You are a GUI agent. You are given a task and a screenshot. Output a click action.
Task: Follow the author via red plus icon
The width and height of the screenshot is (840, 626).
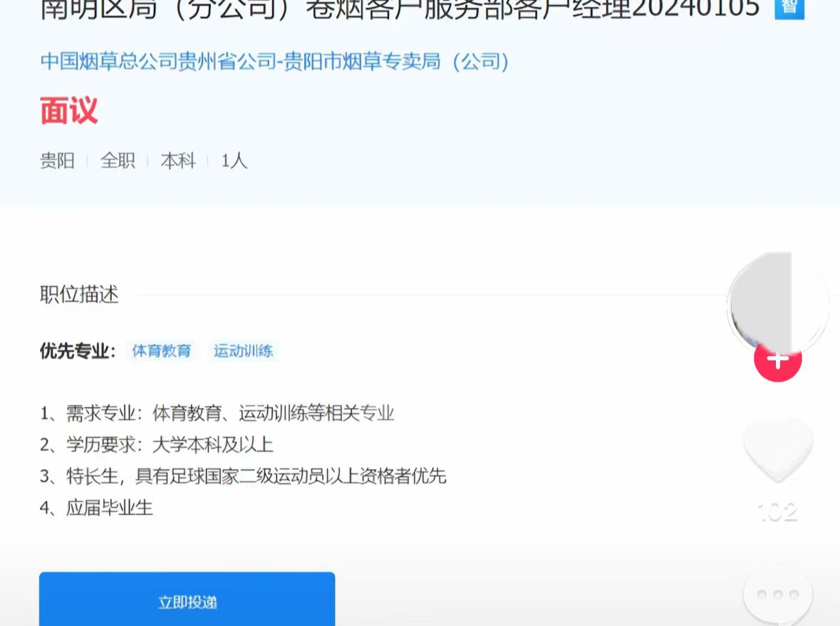[x=778, y=359]
